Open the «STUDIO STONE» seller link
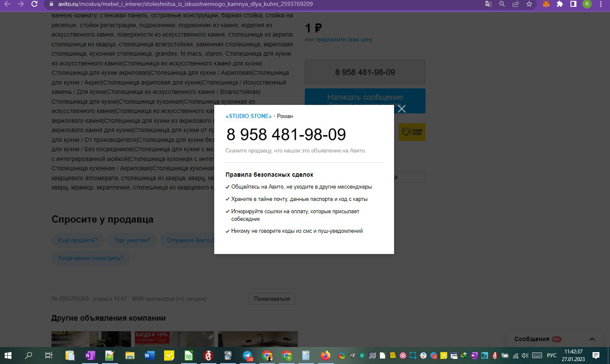The image size is (610, 364). (x=249, y=116)
